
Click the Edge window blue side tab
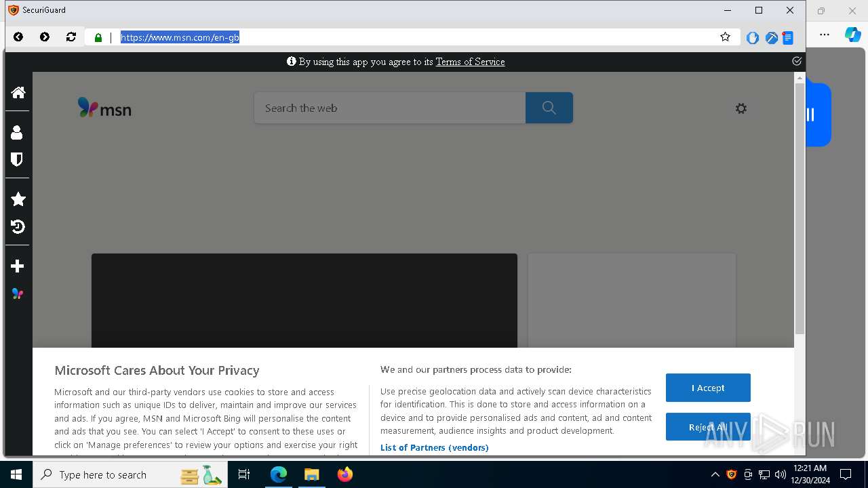click(818, 115)
